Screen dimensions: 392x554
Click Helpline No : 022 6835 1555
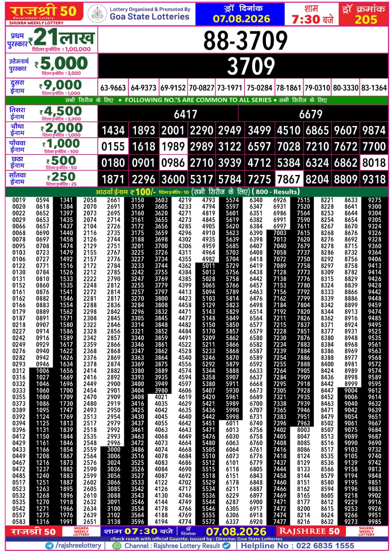tap(297, 546)
